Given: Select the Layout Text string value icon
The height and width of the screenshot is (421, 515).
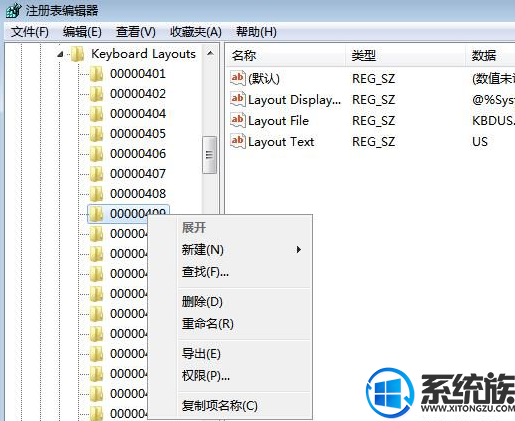Looking at the screenshot, I should [238, 142].
